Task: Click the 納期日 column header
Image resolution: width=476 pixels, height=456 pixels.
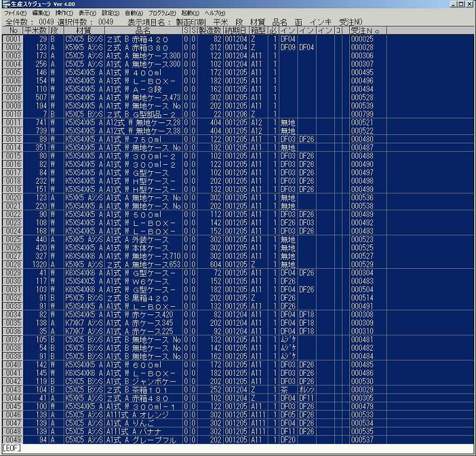Action: click(x=235, y=30)
